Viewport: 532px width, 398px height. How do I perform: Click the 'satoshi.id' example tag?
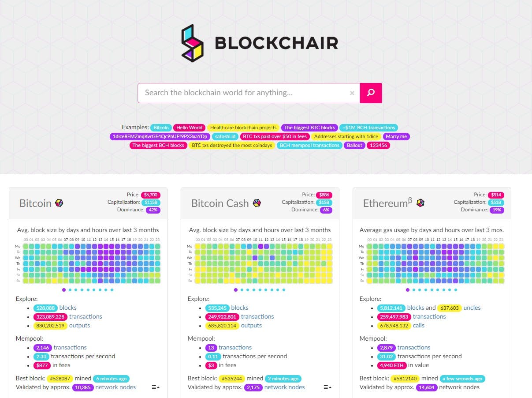coord(225,136)
